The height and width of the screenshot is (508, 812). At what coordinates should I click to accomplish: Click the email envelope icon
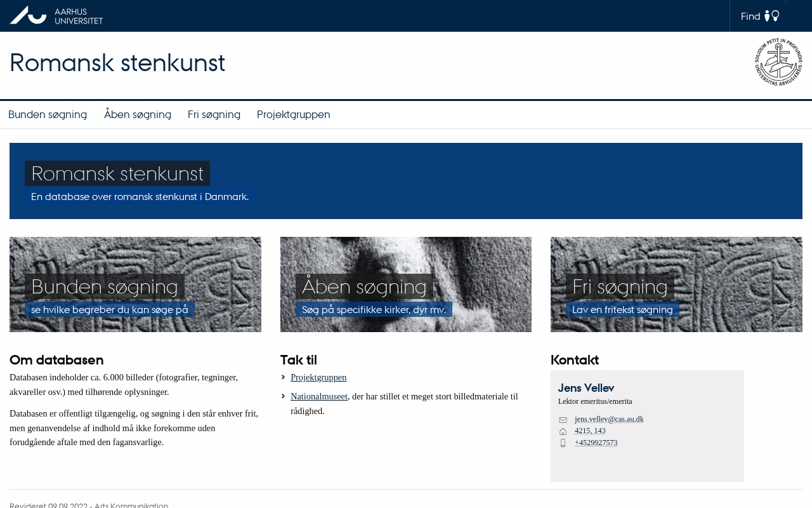(x=563, y=420)
